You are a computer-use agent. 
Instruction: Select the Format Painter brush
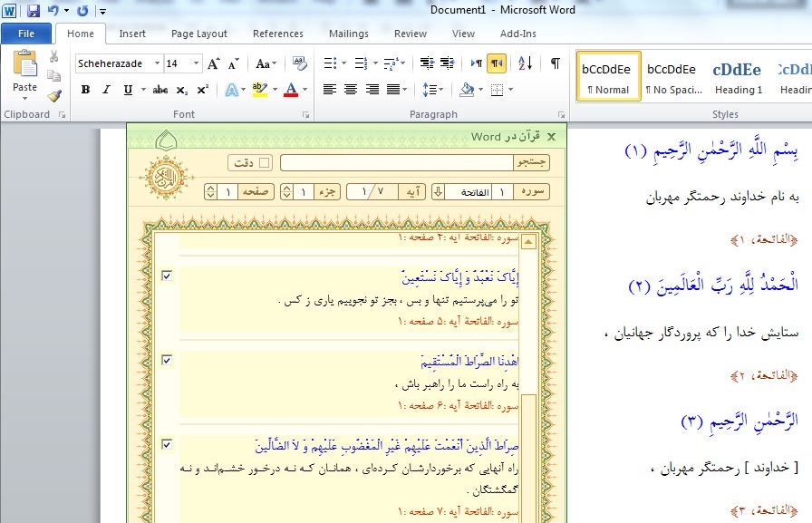53,95
